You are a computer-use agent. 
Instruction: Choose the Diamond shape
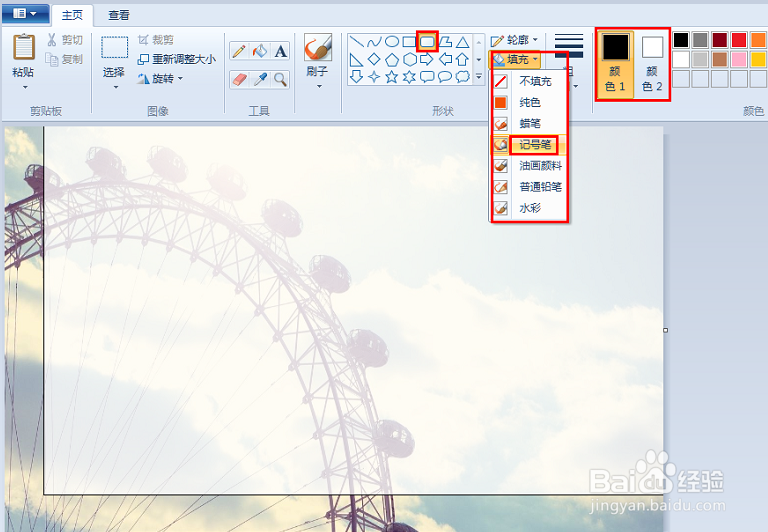point(374,59)
